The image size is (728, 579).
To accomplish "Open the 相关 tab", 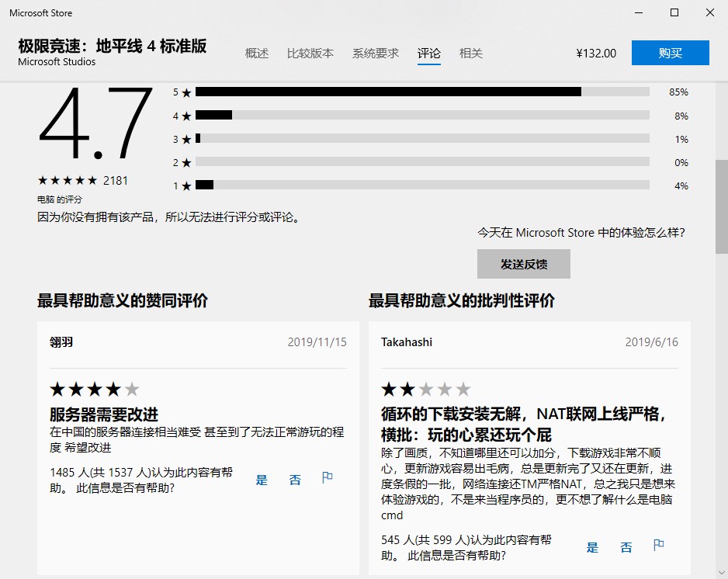I will pos(470,54).
